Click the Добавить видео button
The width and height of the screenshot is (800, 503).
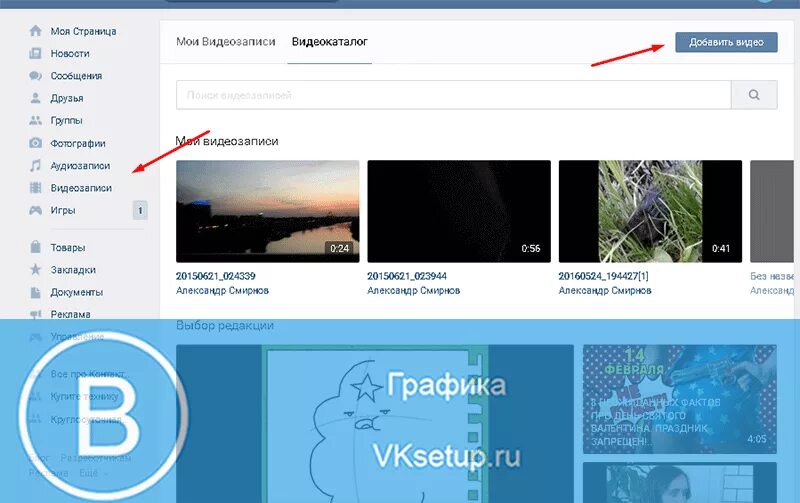(726, 42)
